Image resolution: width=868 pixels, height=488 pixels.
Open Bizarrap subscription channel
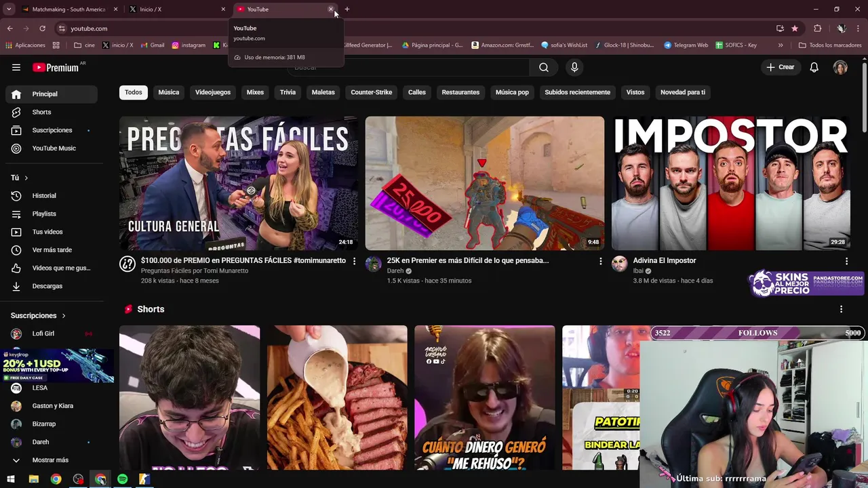(x=52, y=424)
